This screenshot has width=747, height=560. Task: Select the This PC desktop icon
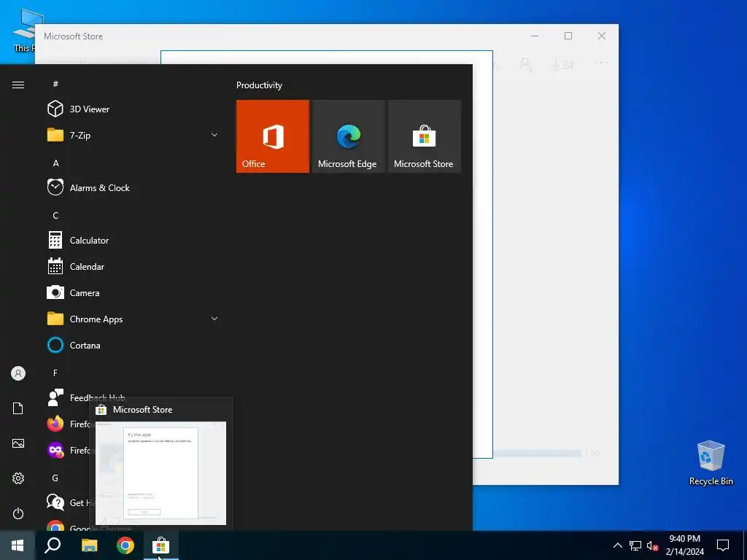coord(24,29)
